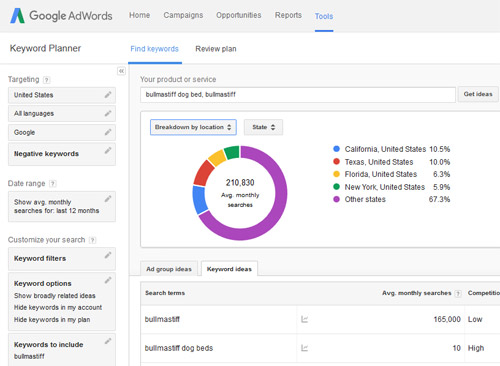The width and height of the screenshot is (500, 366).
Task: Click the Google AdWords logo
Action: [x=61, y=16]
